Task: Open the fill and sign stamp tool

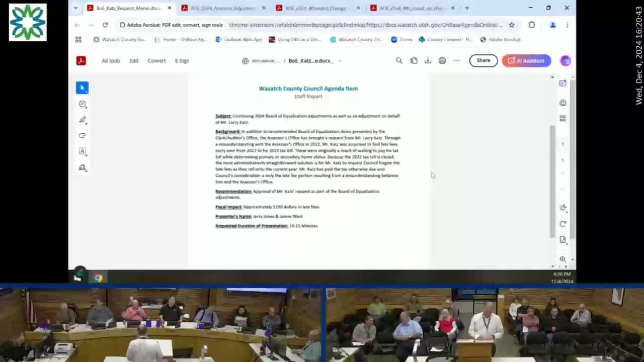Action: (x=83, y=167)
